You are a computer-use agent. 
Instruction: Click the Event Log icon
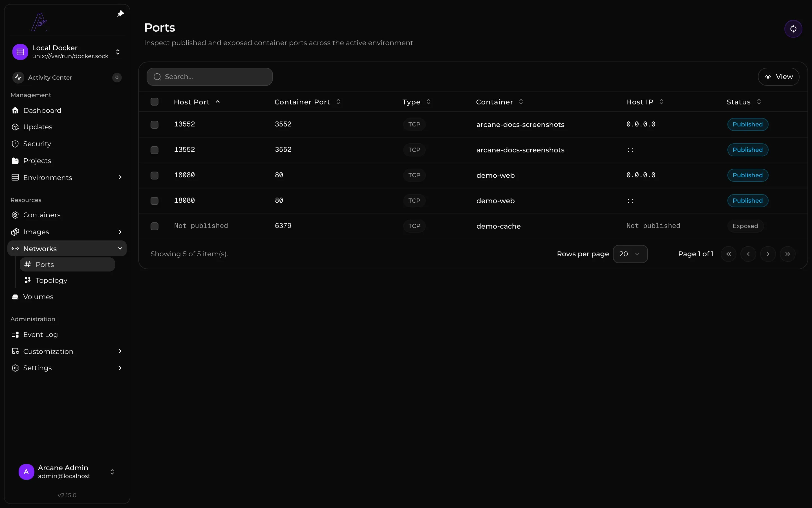pos(15,335)
